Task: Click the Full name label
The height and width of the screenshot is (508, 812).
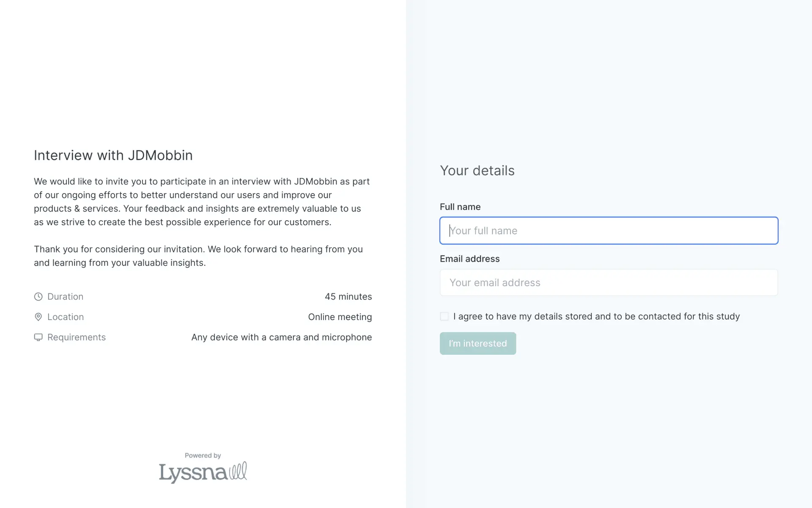Action: 460,207
